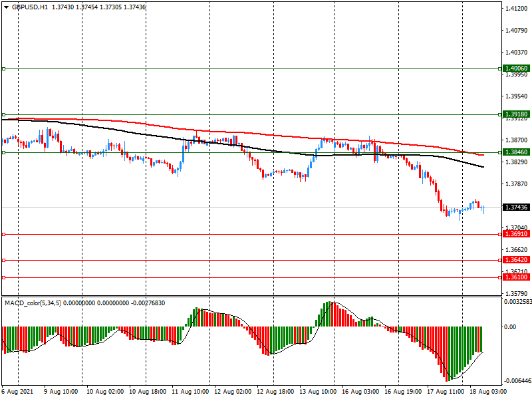Select the black moving average line's right end
The image size is (532, 399).
[483, 167]
